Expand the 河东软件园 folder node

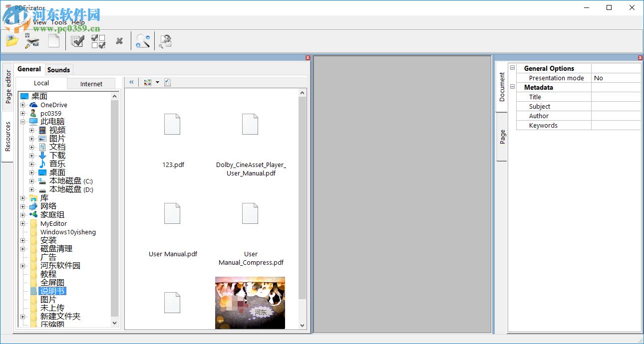pyautogui.click(x=22, y=266)
